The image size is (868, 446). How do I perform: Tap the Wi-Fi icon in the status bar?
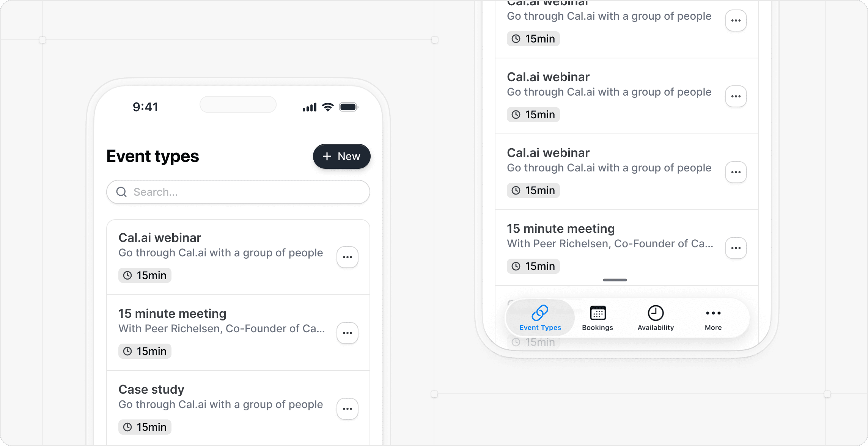click(327, 107)
